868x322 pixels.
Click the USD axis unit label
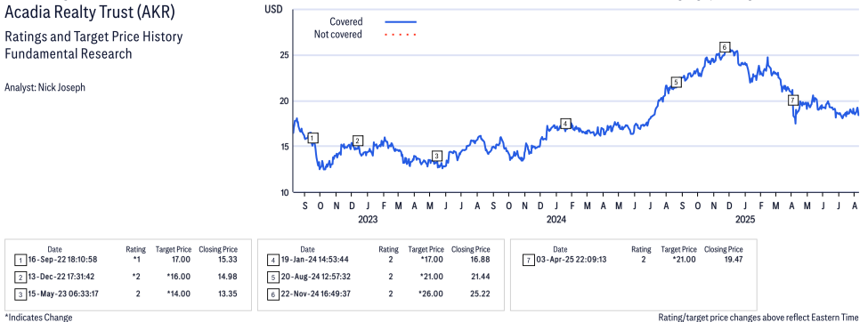(273, 10)
